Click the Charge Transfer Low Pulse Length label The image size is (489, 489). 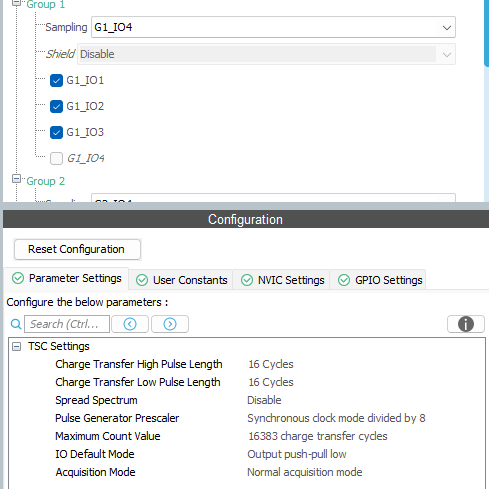coord(138,382)
